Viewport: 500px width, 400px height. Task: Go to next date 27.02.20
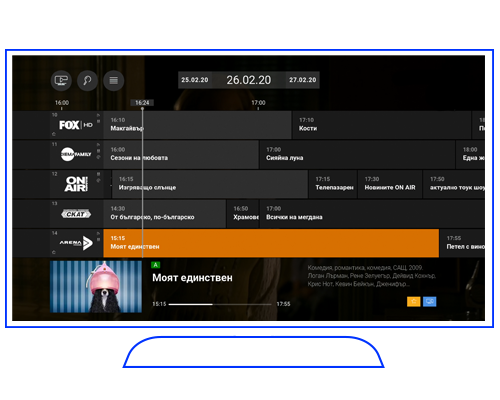tap(302, 80)
